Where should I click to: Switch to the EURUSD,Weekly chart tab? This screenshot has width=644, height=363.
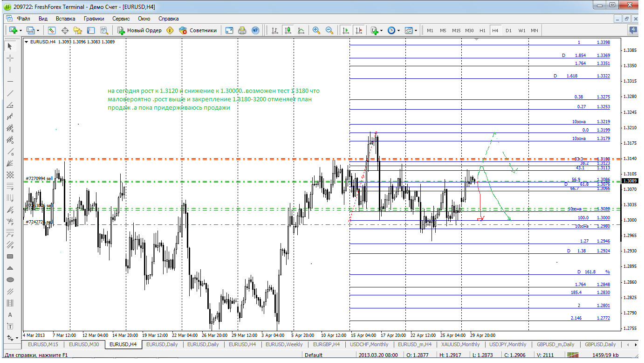coord(284,344)
